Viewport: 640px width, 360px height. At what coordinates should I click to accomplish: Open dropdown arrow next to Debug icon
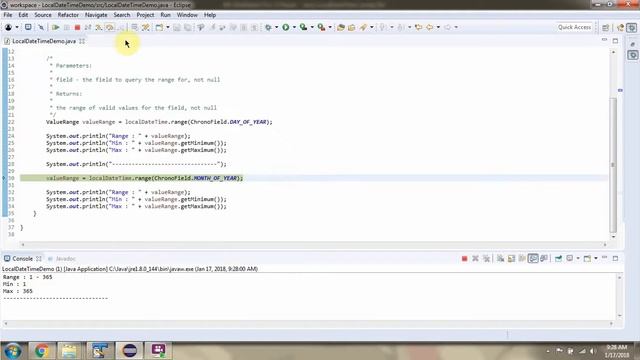point(276,27)
